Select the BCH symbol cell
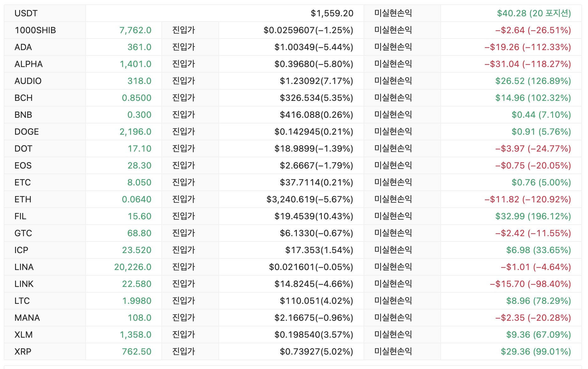588x369 pixels. [x=45, y=98]
